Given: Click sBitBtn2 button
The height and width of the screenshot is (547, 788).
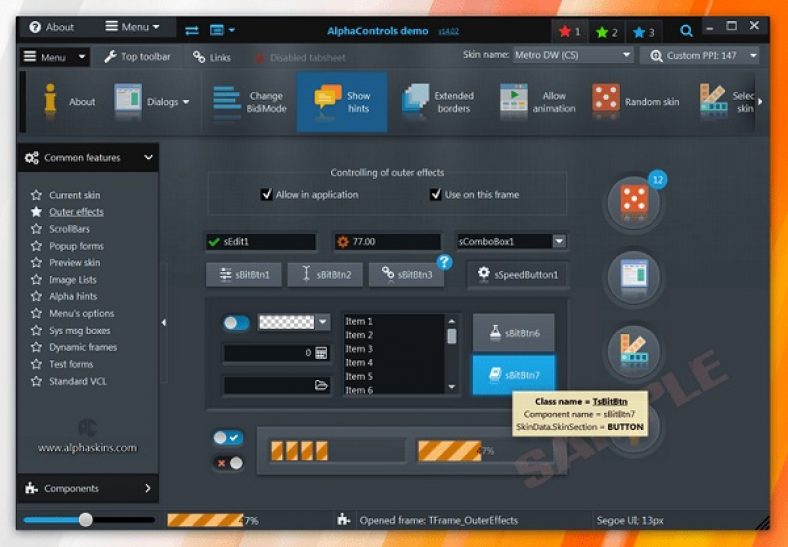Looking at the screenshot, I should coord(325,275).
